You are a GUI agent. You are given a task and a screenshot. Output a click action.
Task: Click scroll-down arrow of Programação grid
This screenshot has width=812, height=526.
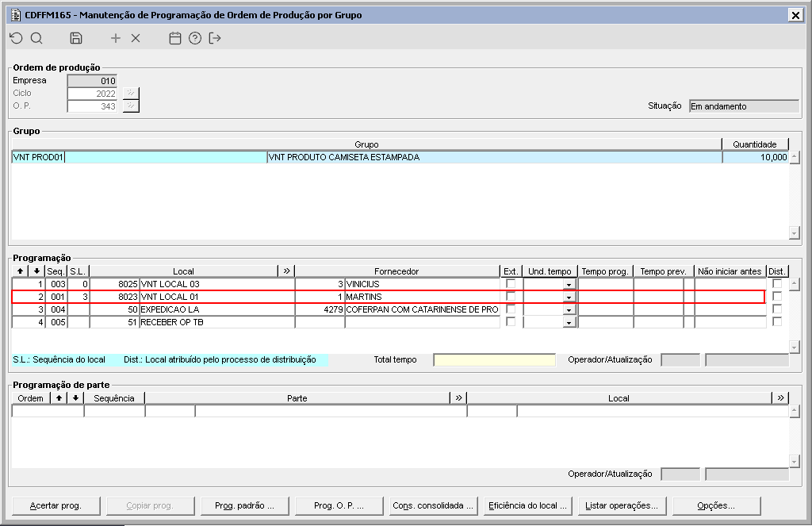tap(795, 347)
